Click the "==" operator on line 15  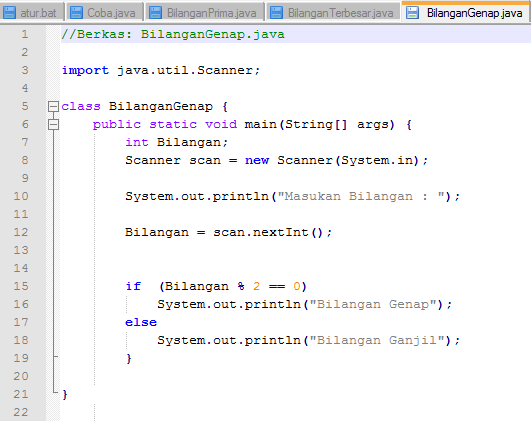277,287
